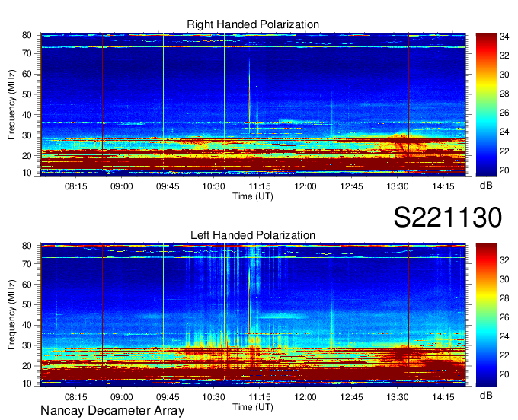Click Time (UT) label under Left Handed plot

point(253,407)
